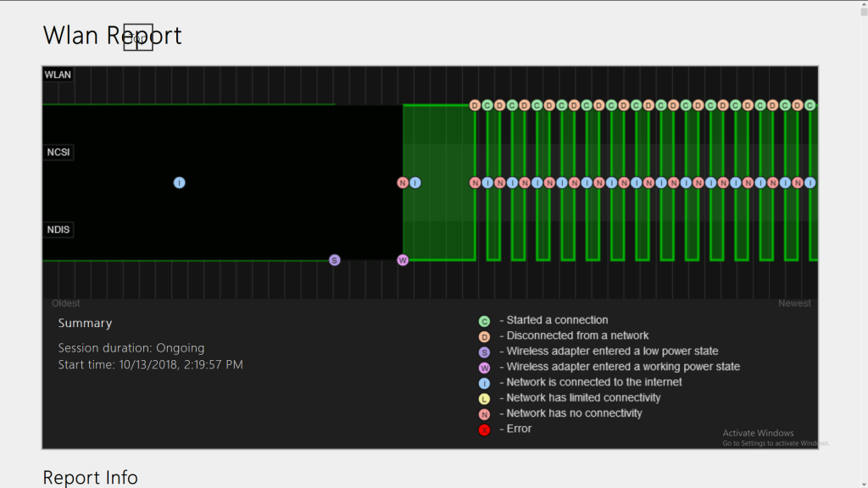Viewport: 868px width, 488px height.
Task: Click the blue I legend icon for internet connected
Action: (x=484, y=383)
